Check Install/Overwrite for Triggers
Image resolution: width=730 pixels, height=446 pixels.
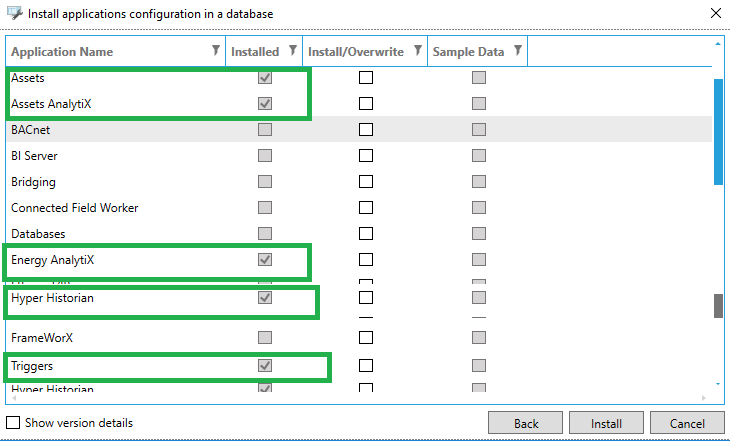366,366
